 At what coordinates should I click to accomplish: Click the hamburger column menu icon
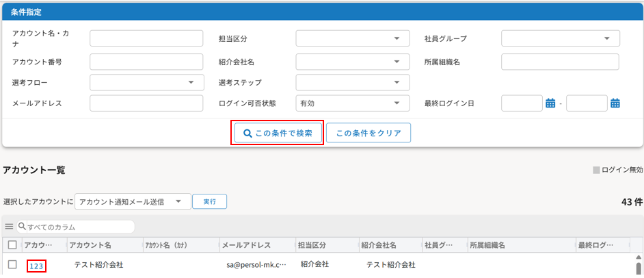click(9, 227)
